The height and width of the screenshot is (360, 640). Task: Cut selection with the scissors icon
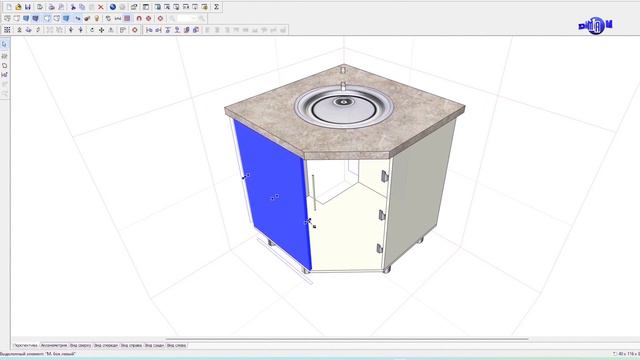[x=73, y=7]
